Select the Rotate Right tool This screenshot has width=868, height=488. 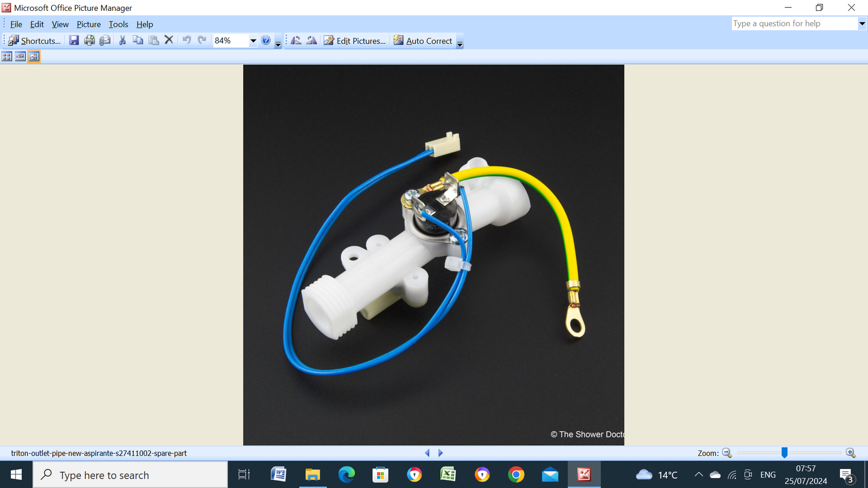pos(311,41)
